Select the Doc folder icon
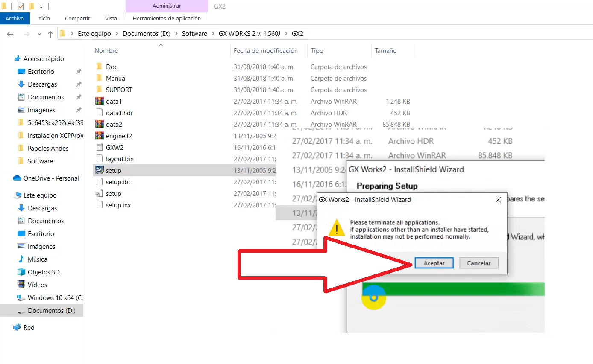 (99, 67)
